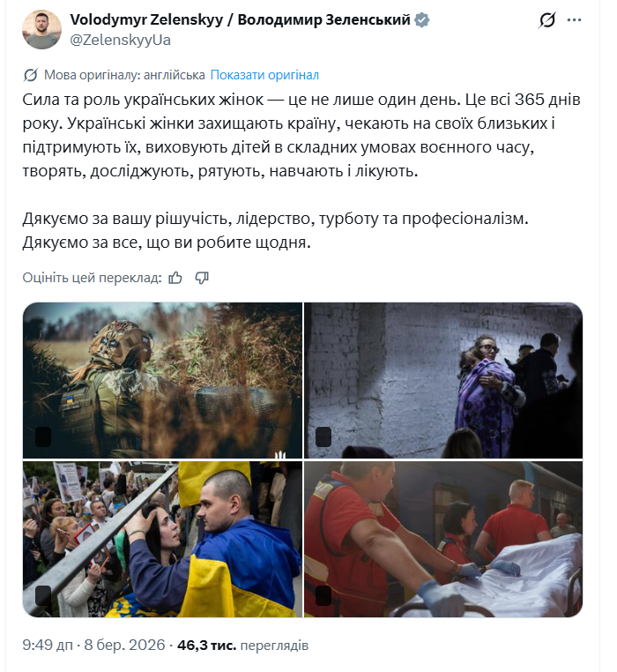Open Zelenskyy's profile avatar
617x672 pixels.
point(41,30)
